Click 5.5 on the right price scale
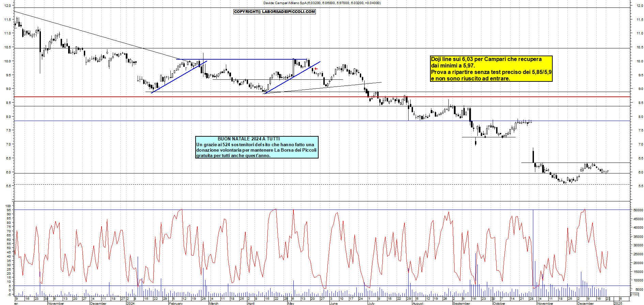Image resolution: width=644 pixels, height=305 pixels. click(x=641, y=186)
